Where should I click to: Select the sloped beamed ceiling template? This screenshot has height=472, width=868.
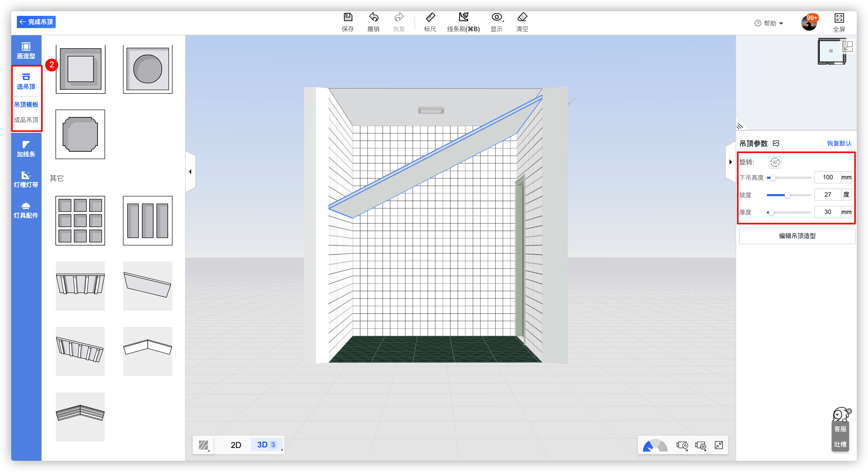click(x=80, y=351)
